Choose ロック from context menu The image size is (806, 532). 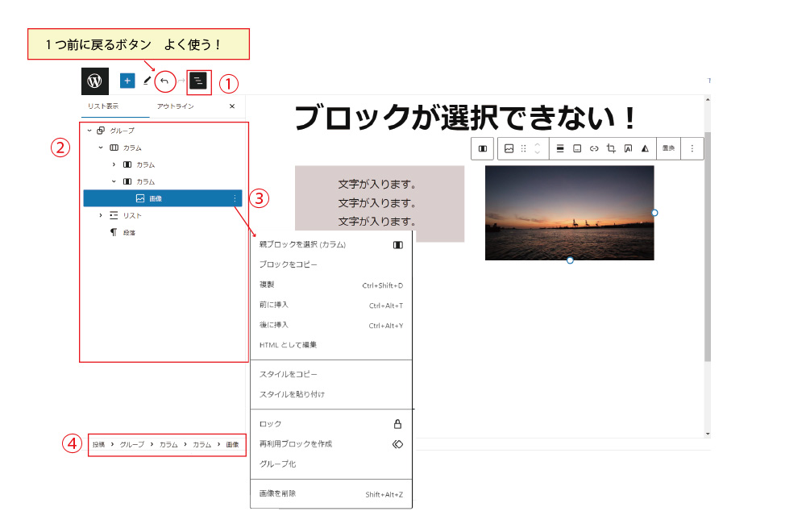331,424
